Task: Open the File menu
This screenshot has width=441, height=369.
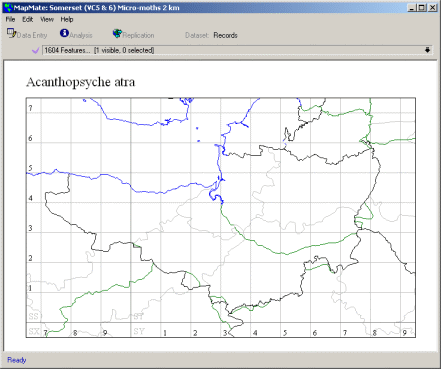Action: point(10,19)
